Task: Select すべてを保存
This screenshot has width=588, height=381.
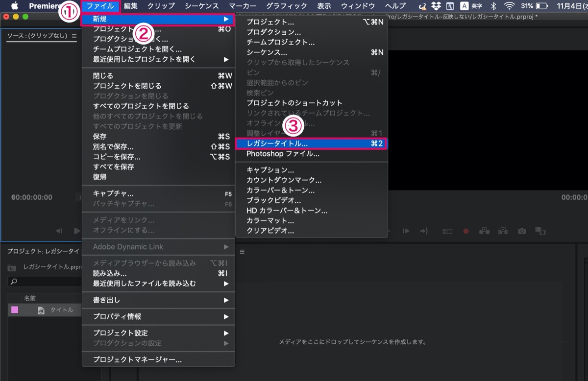Action: coord(158,167)
